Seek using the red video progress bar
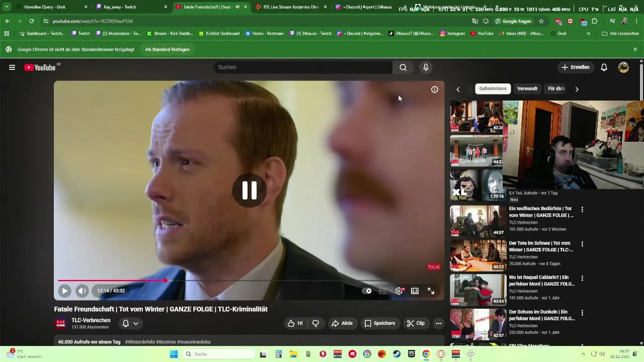Image resolution: width=644 pixels, height=362 pixels. click(x=249, y=281)
